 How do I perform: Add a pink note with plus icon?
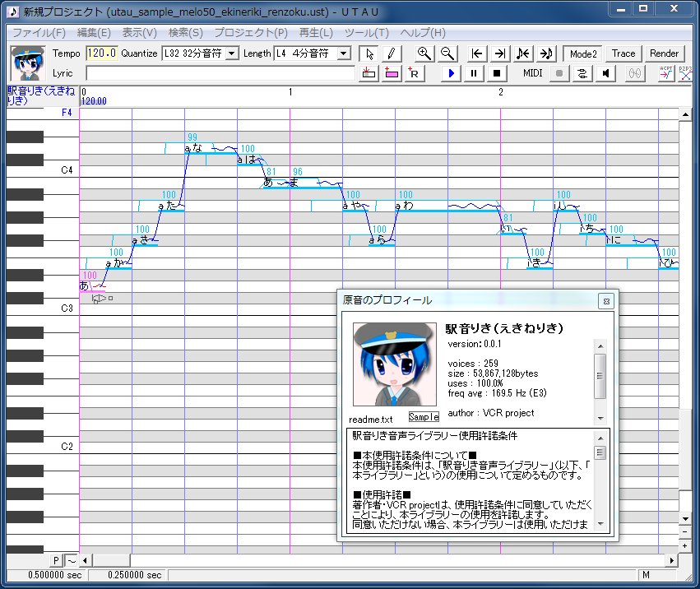[392, 73]
